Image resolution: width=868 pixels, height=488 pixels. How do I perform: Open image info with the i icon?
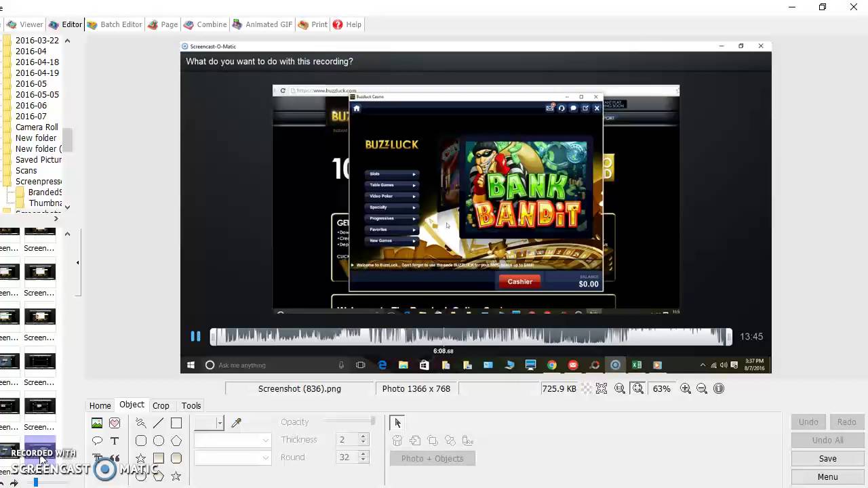(719, 388)
